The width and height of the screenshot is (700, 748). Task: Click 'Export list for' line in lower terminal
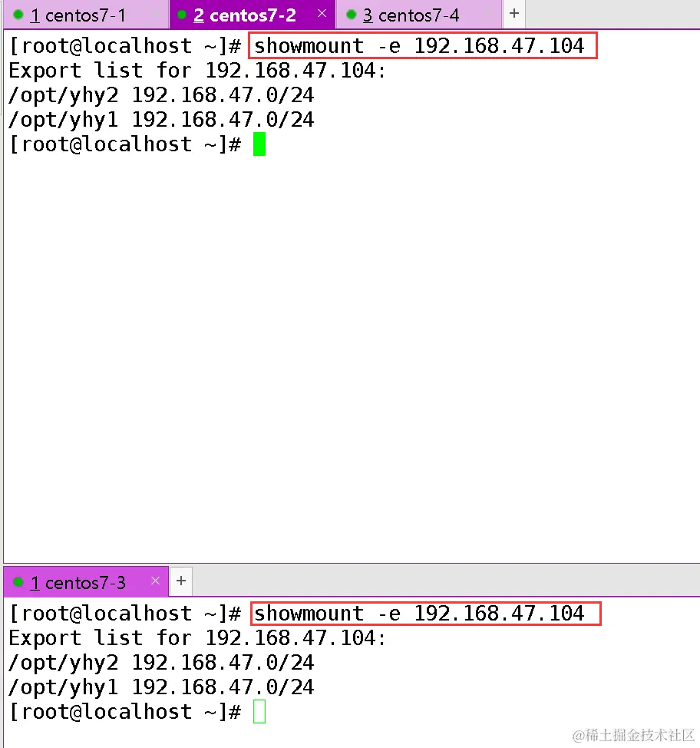pyautogui.click(x=197, y=638)
